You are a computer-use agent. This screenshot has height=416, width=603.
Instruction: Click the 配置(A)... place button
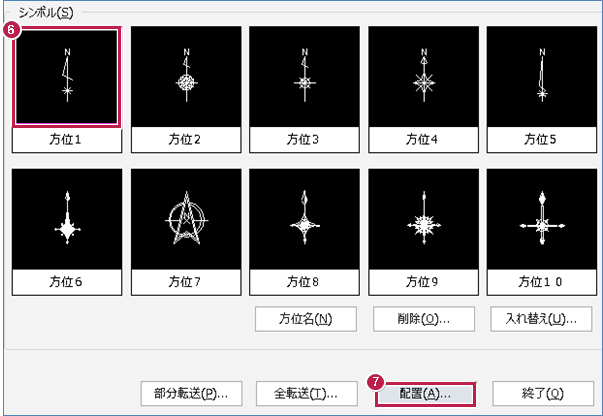click(x=425, y=394)
